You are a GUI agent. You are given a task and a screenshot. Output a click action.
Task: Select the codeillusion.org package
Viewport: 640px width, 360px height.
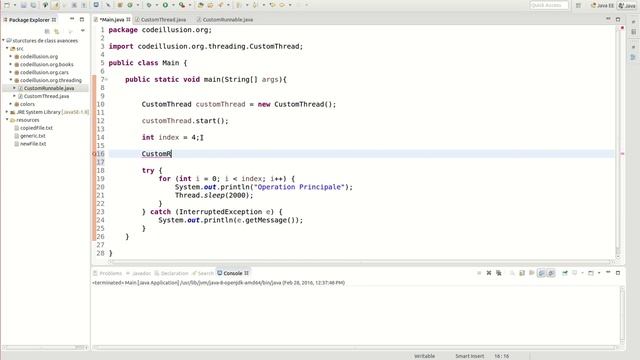pos(39,56)
